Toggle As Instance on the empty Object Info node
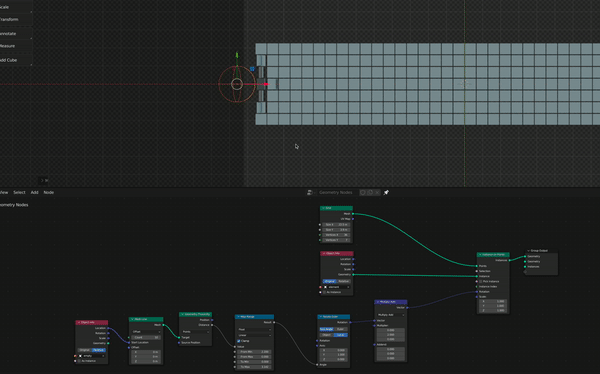This screenshot has height=374, width=600. (80, 361)
